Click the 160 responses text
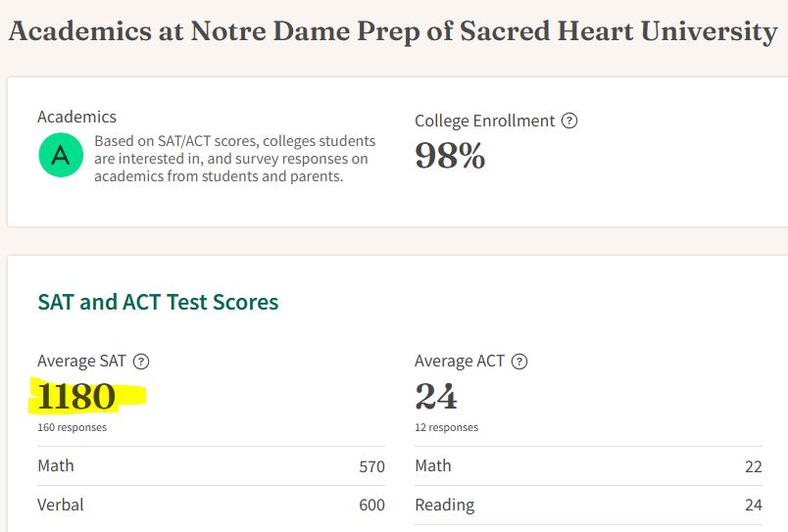Screen dimensions: 788x532 pyautogui.click(x=73, y=427)
